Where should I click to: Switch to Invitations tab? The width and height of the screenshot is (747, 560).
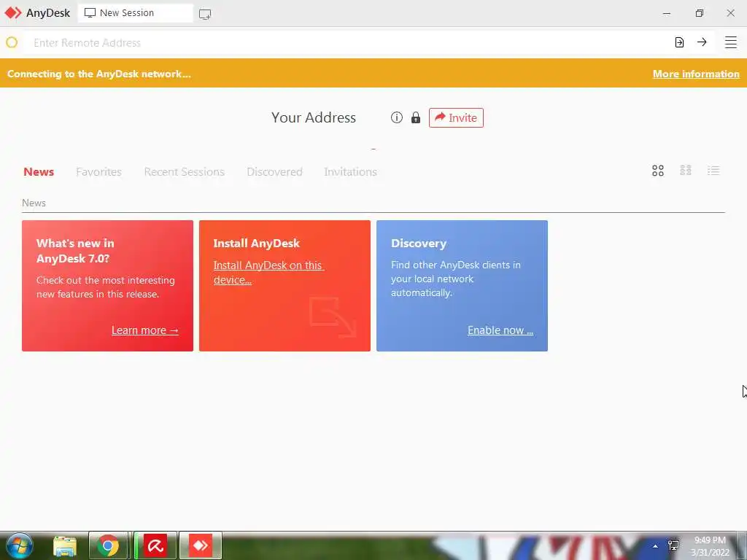click(351, 172)
